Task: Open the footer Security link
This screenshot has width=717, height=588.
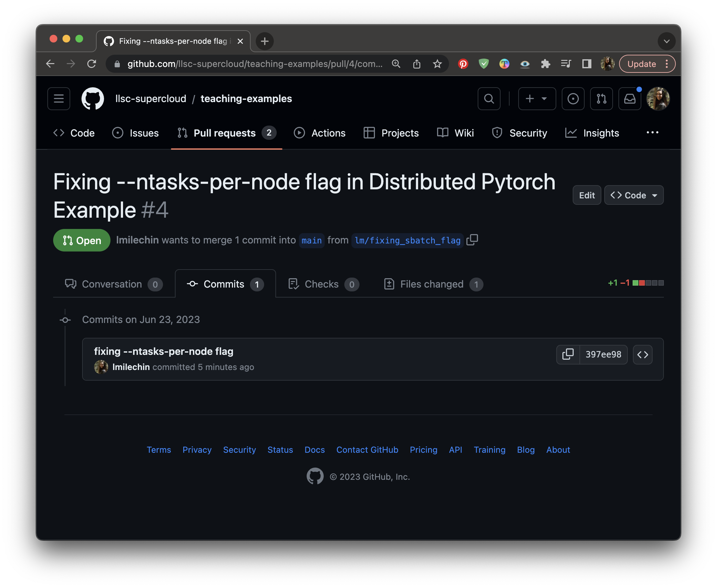Action: click(x=239, y=450)
